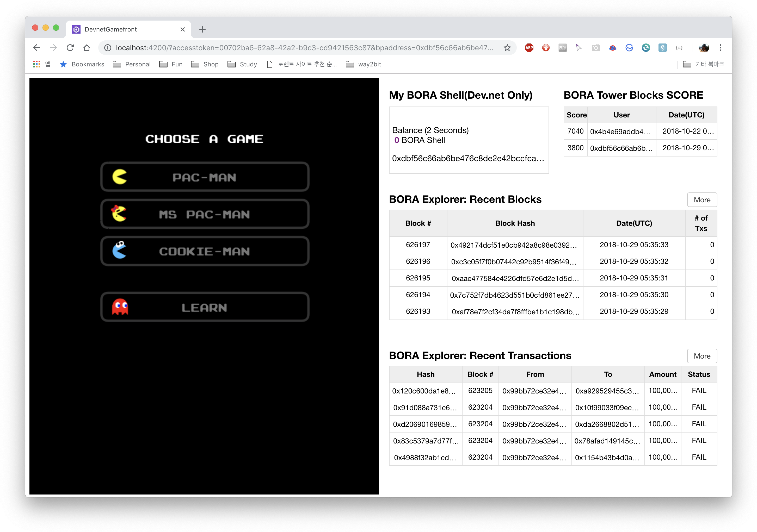This screenshot has width=757, height=532.
Task: Click the Status column header
Action: (699, 374)
